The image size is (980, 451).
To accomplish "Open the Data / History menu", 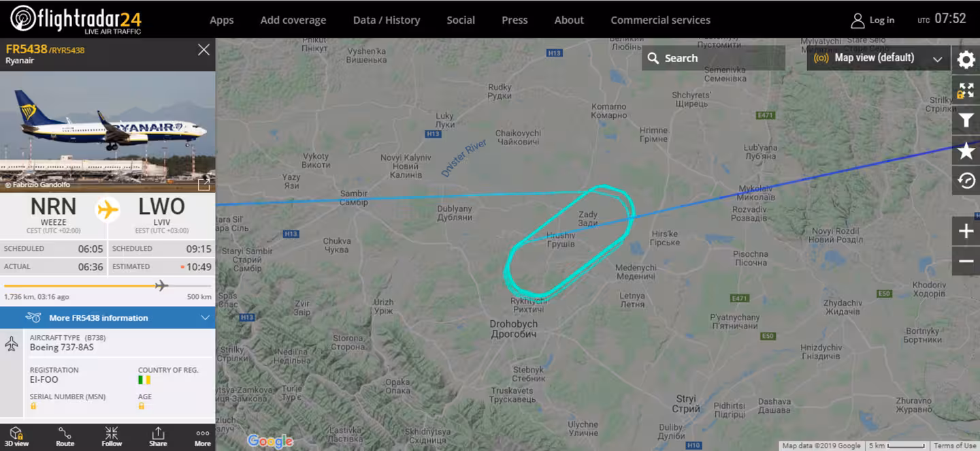I will pyautogui.click(x=386, y=20).
